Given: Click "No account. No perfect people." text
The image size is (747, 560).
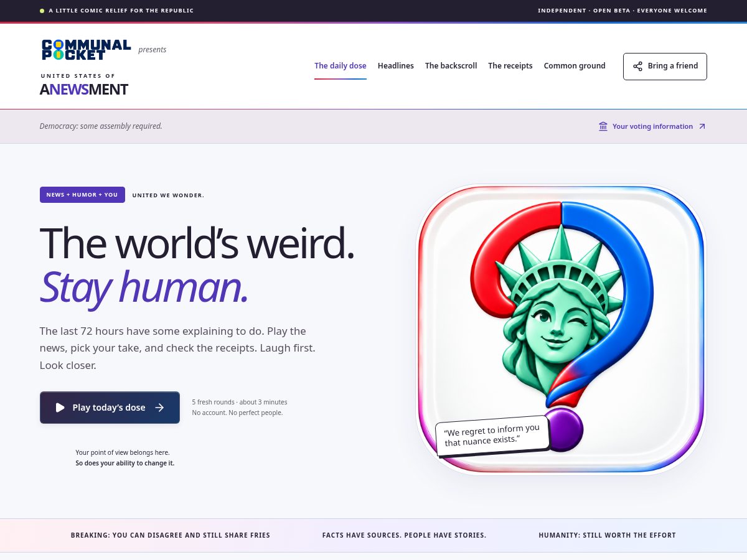Looking at the screenshot, I should pyautogui.click(x=237, y=413).
